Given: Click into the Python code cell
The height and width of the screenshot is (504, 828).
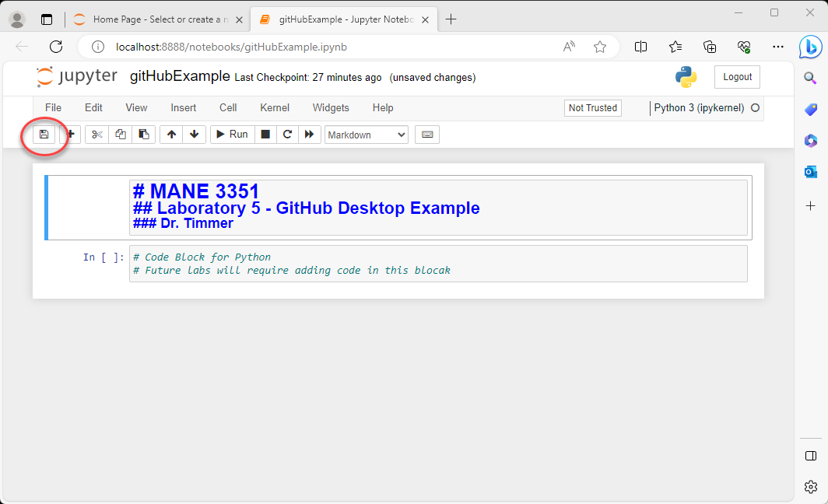Looking at the screenshot, I should pyautogui.click(x=437, y=264).
